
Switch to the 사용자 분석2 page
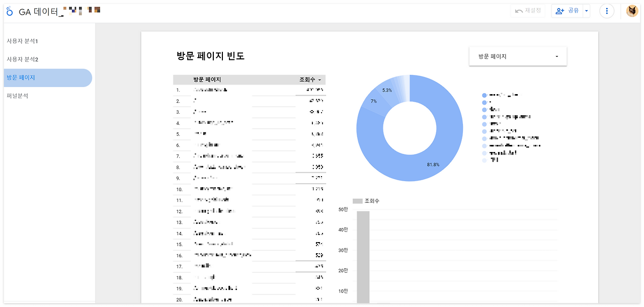pos(22,59)
